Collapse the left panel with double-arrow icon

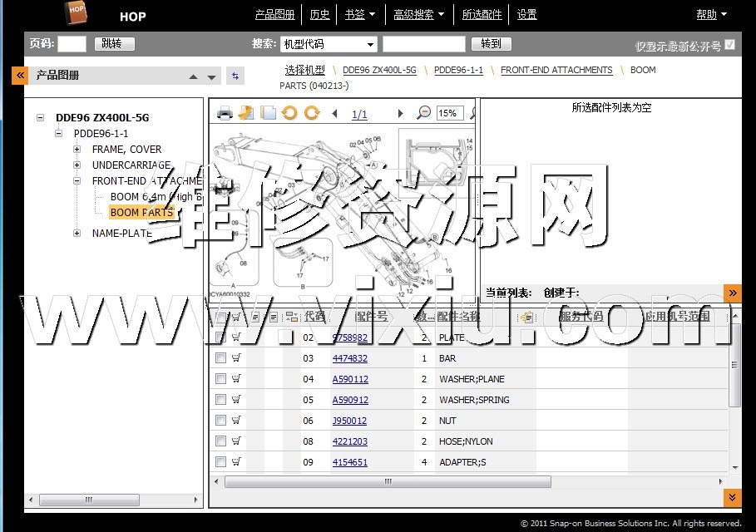click(x=19, y=76)
